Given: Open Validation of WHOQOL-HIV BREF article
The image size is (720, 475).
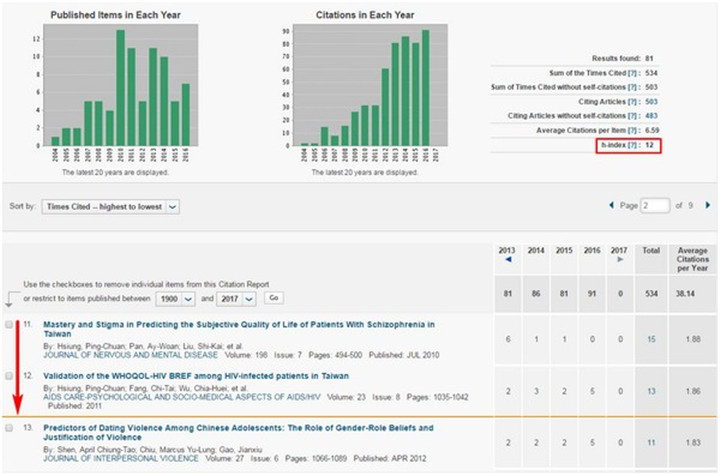Looking at the screenshot, I should [x=180, y=375].
